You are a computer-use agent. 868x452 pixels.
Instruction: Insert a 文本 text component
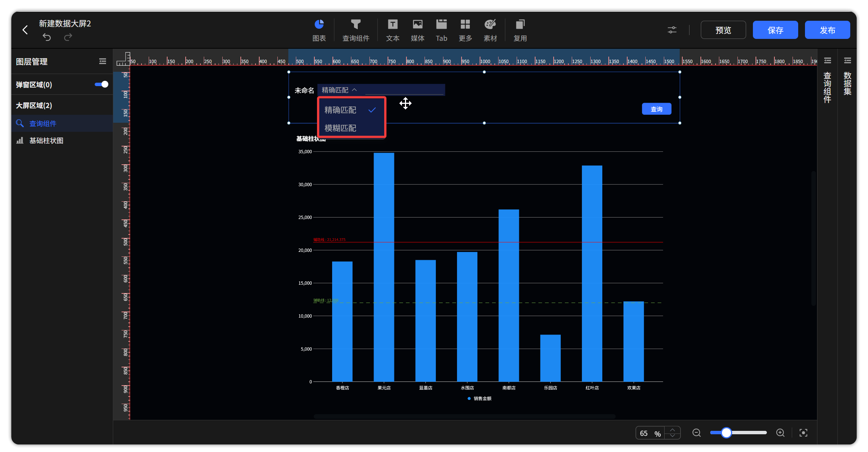point(392,31)
